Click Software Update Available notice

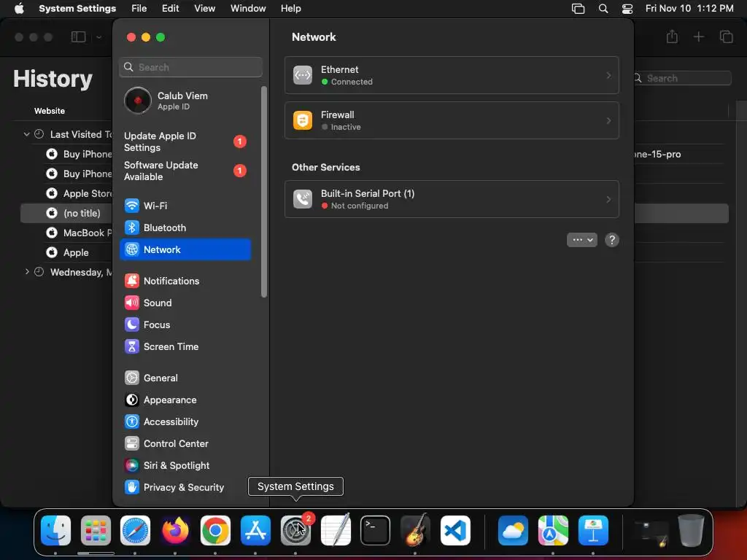pyautogui.click(x=185, y=171)
